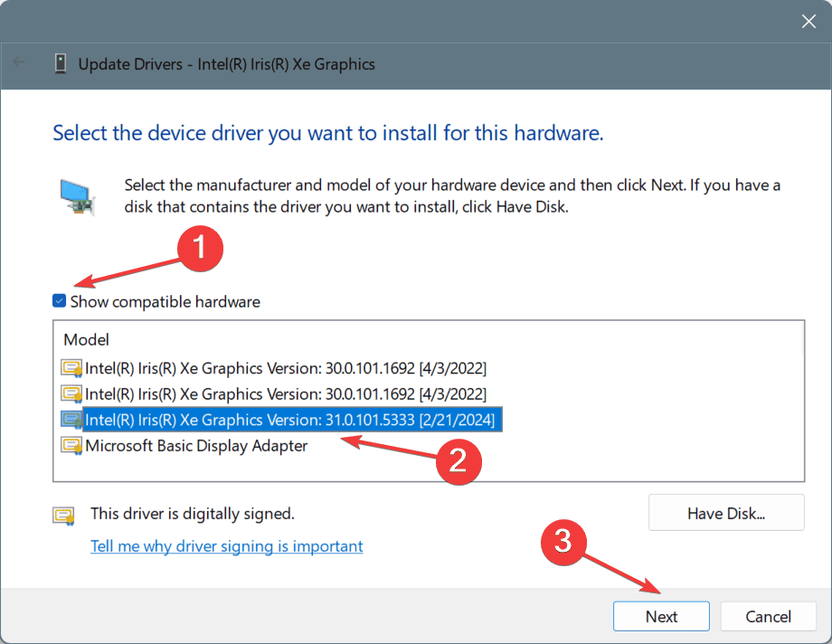Click the 'Select the device driver' heading
This screenshot has height=644, width=832.
(x=328, y=133)
